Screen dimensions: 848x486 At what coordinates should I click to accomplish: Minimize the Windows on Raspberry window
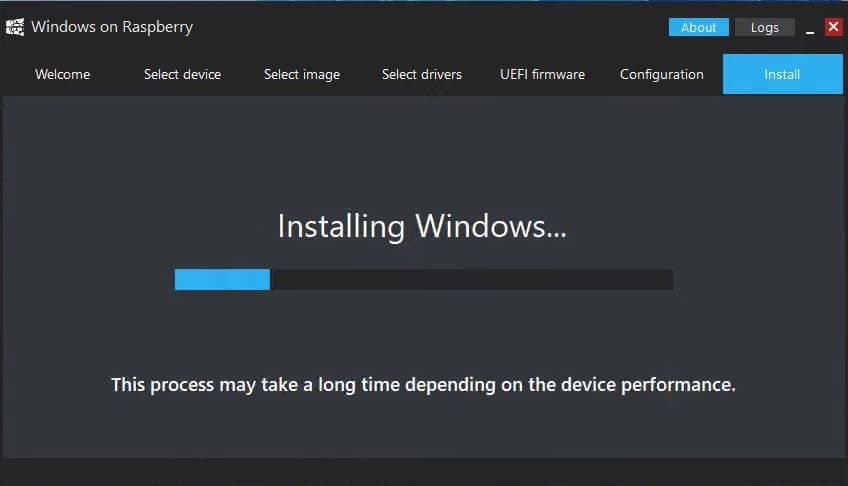[810, 29]
